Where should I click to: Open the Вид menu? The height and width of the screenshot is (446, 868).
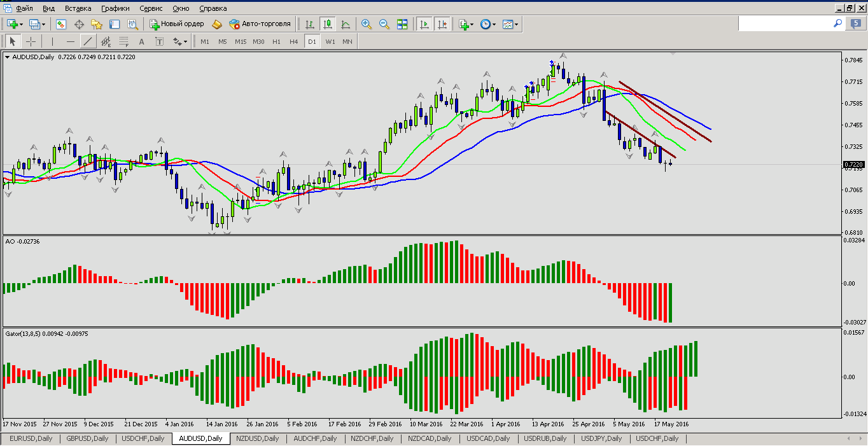click(48, 8)
